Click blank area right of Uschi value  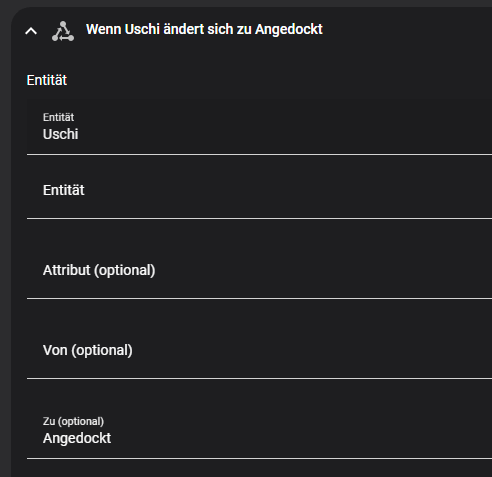(x=283, y=134)
